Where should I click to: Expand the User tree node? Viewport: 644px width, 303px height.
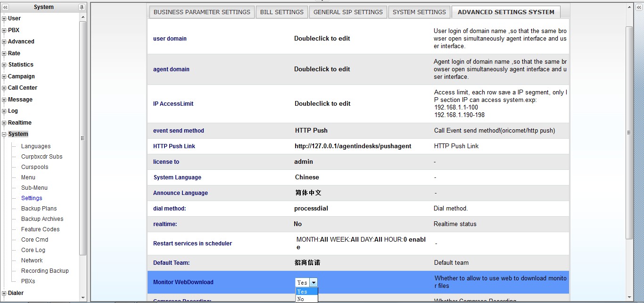tap(4, 19)
